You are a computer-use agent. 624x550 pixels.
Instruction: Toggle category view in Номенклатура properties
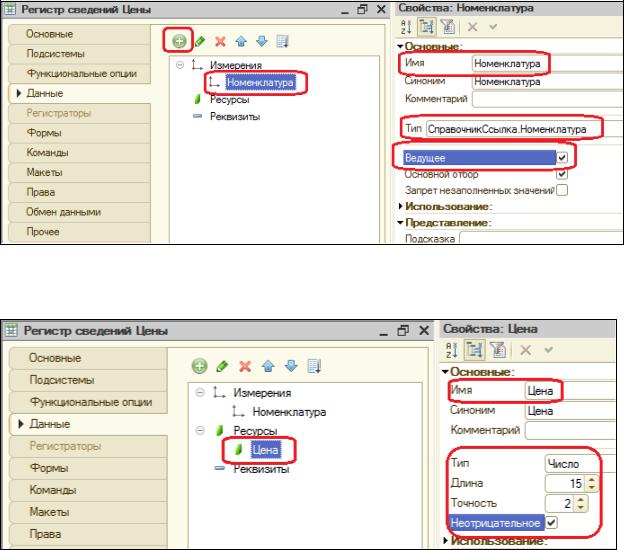coord(427,27)
